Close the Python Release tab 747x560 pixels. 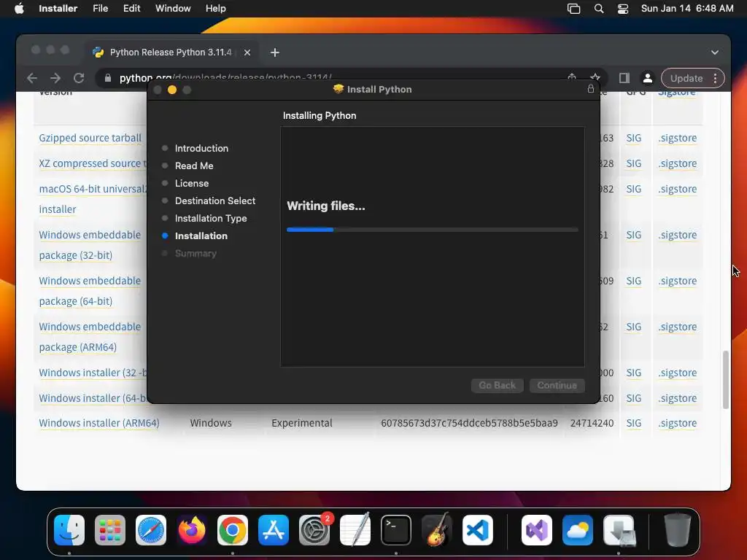(x=247, y=52)
